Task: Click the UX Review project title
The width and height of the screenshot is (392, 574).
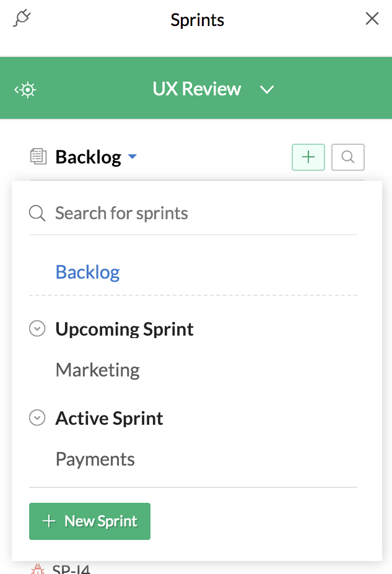Action: pos(196,89)
